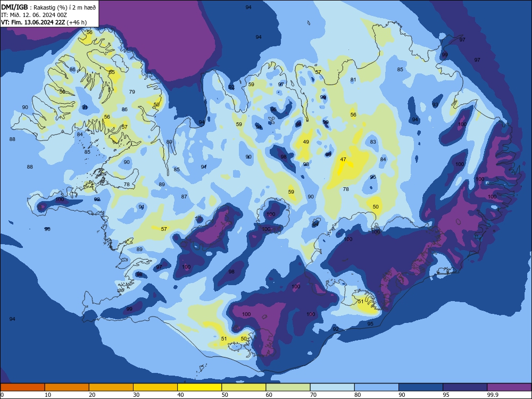Screen dimensions: 532x399
Task: Click the '49' humidity value on the map
Action: point(306,142)
